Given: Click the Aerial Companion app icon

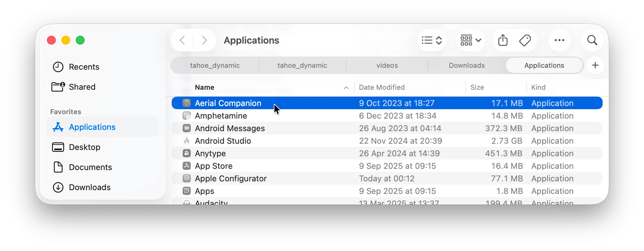Looking at the screenshot, I should (187, 103).
